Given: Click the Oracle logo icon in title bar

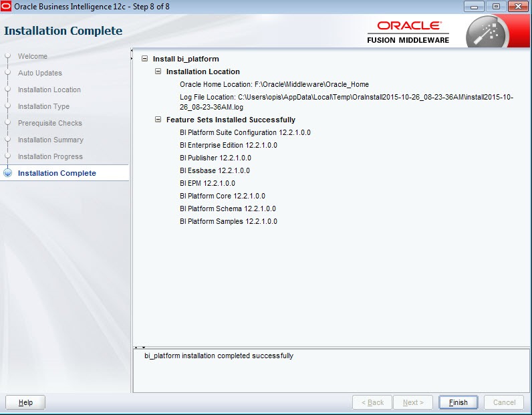Looking at the screenshot, I should point(6,7).
